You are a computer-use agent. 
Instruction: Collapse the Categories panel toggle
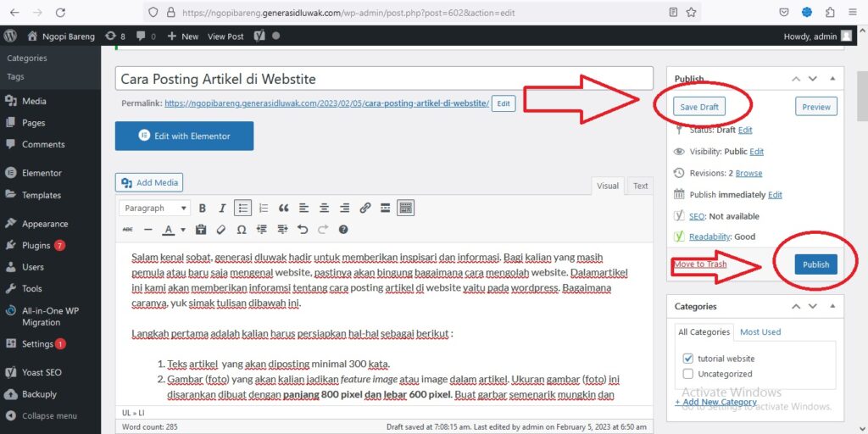pyautogui.click(x=832, y=306)
